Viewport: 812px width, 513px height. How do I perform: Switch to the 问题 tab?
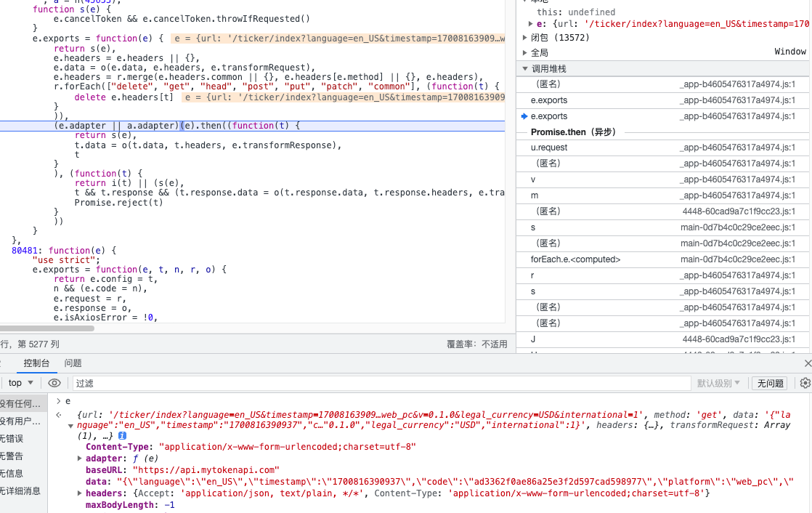pos(73,363)
